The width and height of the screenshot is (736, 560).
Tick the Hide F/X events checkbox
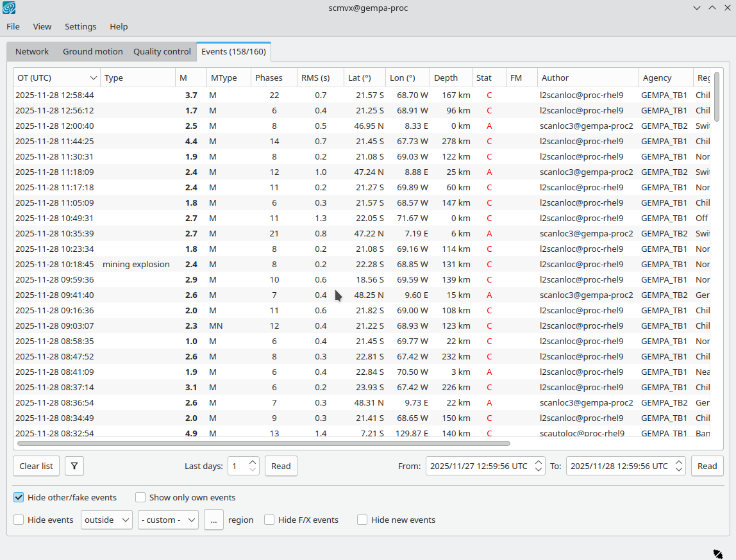270,520
